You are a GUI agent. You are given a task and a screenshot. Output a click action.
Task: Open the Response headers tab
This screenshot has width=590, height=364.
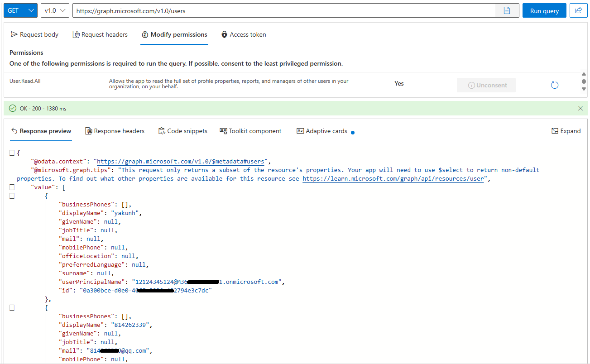point(115,131)
